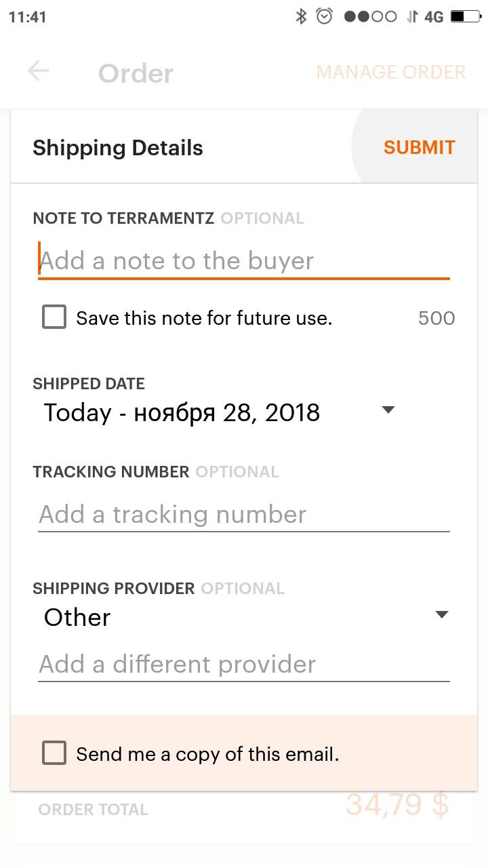The height and width of the screenshot is (868, 488).
Task: Select the Other shipping provider value
Action: [x=77, y=617]
